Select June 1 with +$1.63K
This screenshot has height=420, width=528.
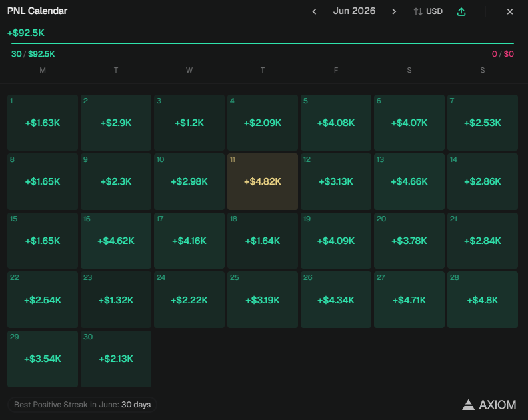pos(43,123)
